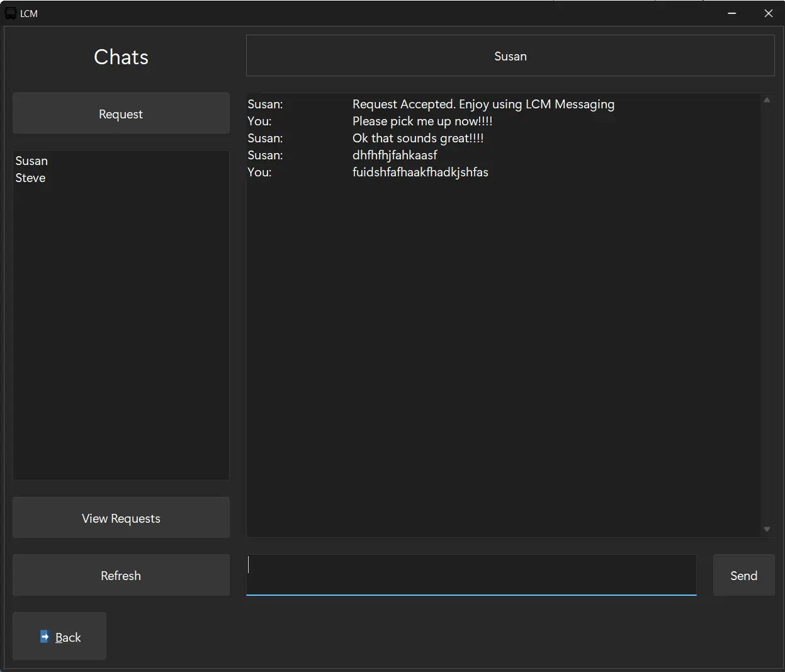Image resolution: width=785 pixels, height=672 pixels.
Task: Go Back to previous screen
Action: (x=60, y=637)
